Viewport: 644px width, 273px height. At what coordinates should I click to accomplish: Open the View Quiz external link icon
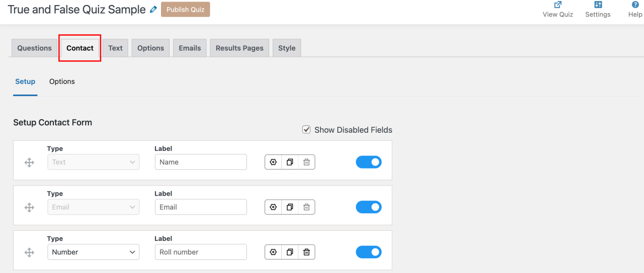(x=557, y=5)
